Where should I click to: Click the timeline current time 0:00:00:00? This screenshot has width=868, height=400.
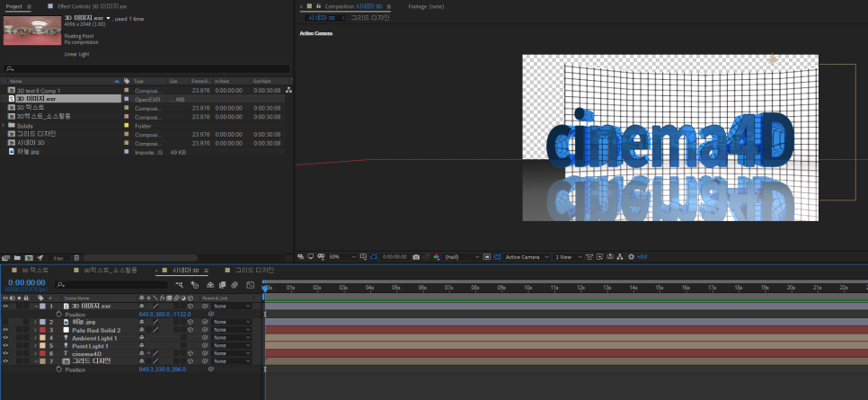pos(27,282)
